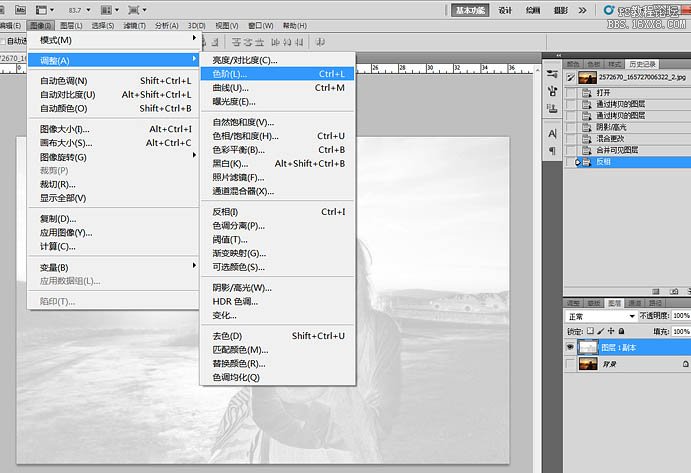Choose 图像大小(I)... menu entry

click(x=115, y=129)
